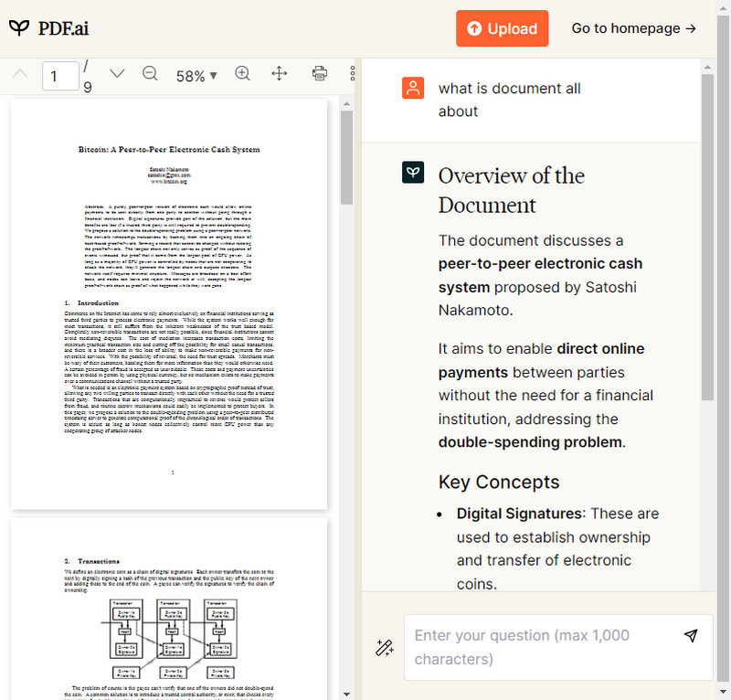
Task: Click the Bitcoin paper title on page 1
Action: click(x=169, y=150)
